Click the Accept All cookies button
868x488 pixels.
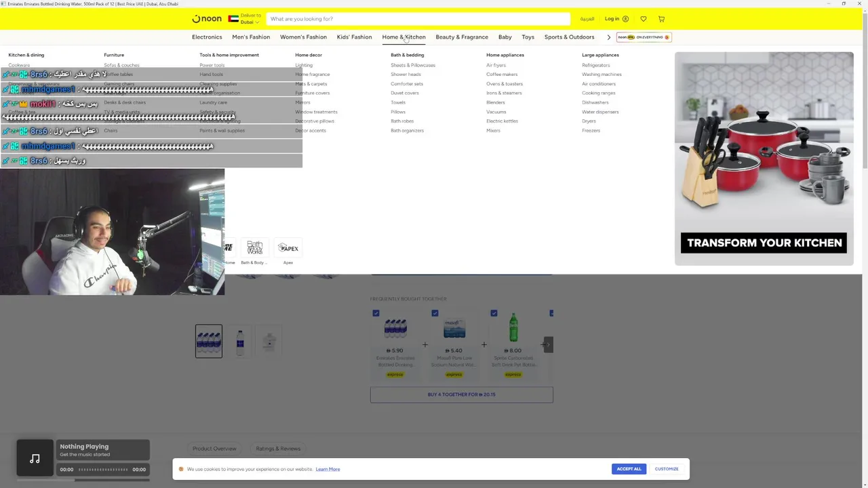629,469
